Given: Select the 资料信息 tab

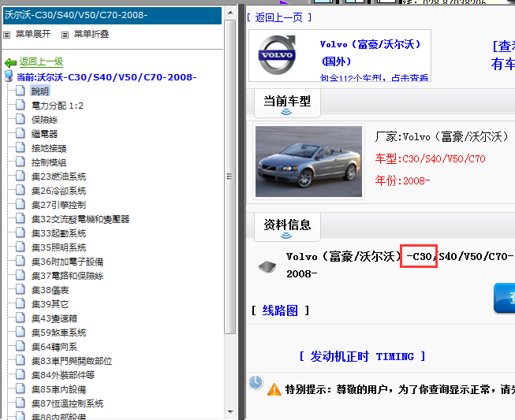Looking at the screenshot, I should 287,226.
